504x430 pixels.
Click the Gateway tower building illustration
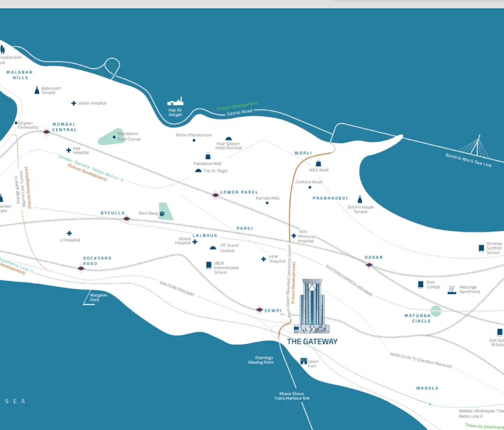point(312,306)
